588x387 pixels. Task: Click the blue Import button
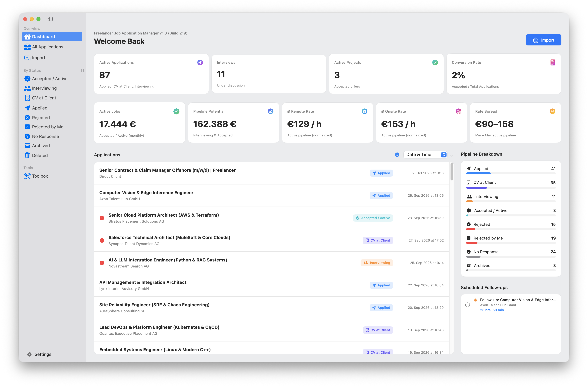pos(543,40)
